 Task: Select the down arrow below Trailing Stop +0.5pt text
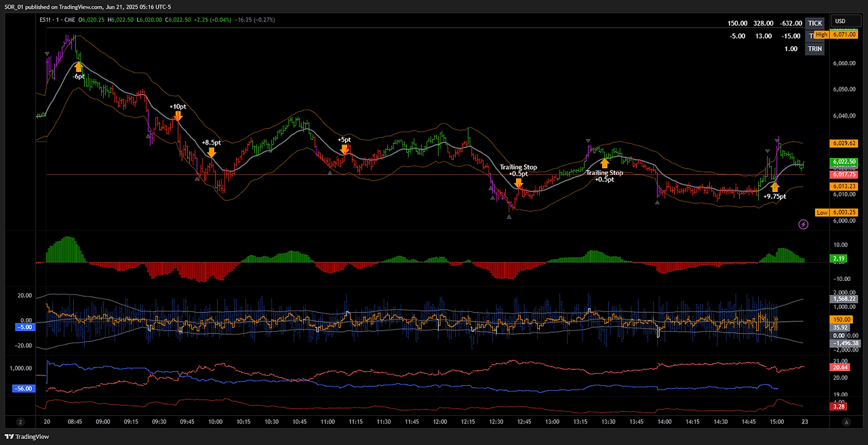click(x=519, y=182)
